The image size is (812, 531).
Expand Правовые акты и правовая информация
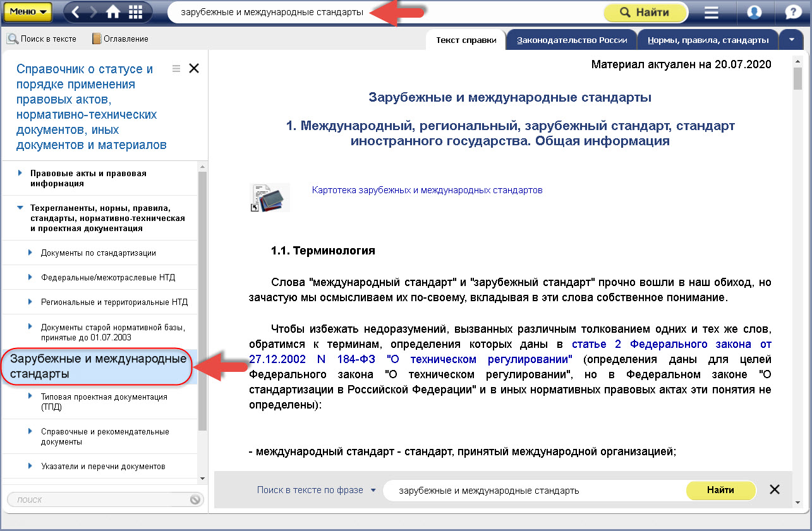[20, 173]
